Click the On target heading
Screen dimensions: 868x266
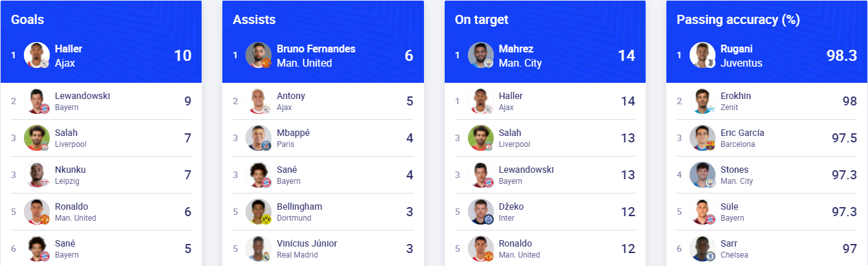pos(482,19)
